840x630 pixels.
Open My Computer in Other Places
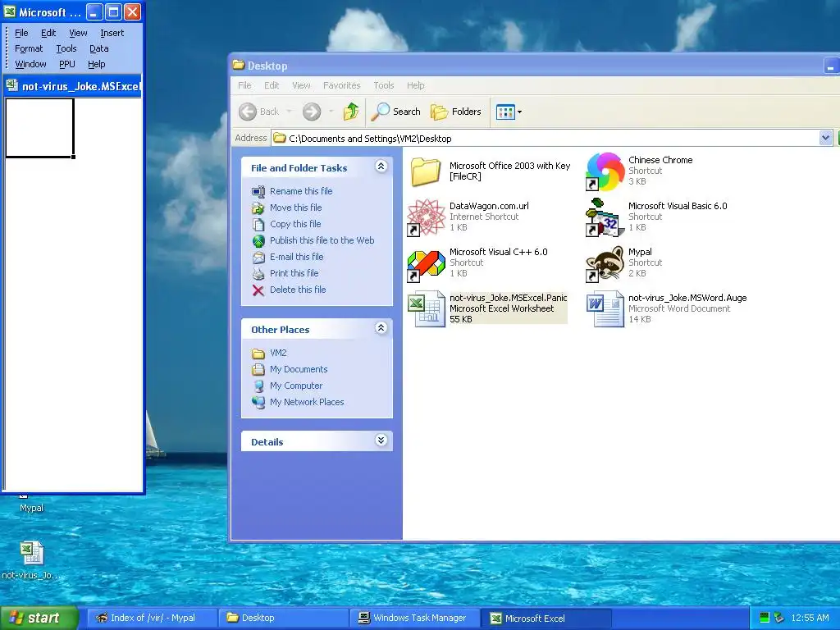click(296, 386)
